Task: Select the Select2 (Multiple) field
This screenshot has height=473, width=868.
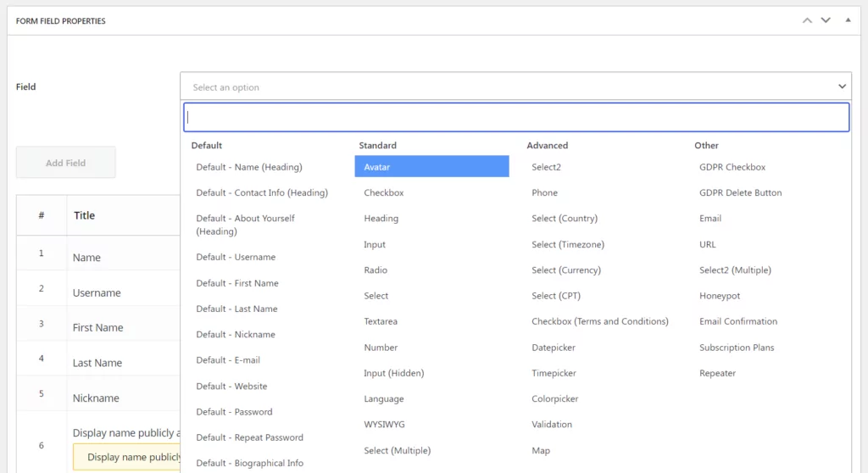Action: (735, 270)
